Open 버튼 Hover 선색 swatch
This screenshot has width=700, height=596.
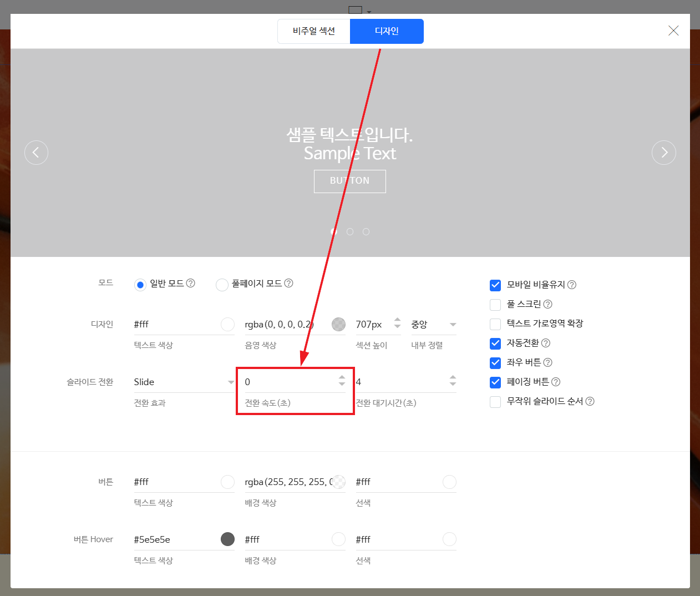[449, 539]
